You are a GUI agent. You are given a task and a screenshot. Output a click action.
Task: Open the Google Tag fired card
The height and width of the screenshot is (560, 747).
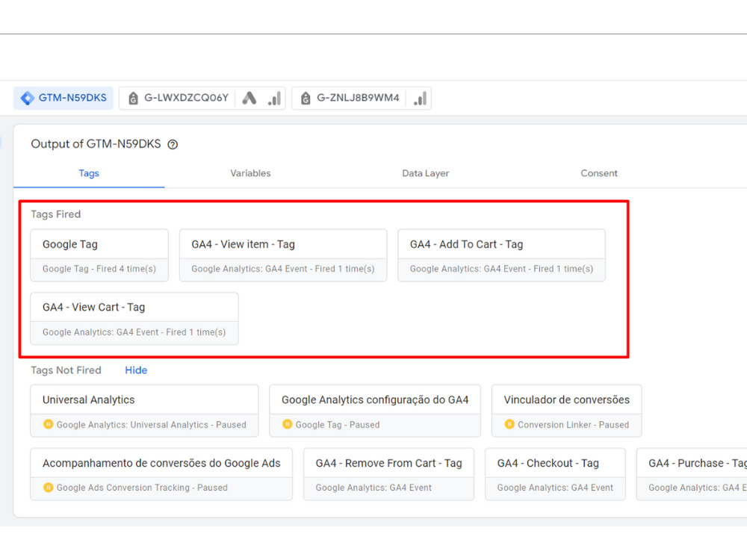click(x=99, y=255)
